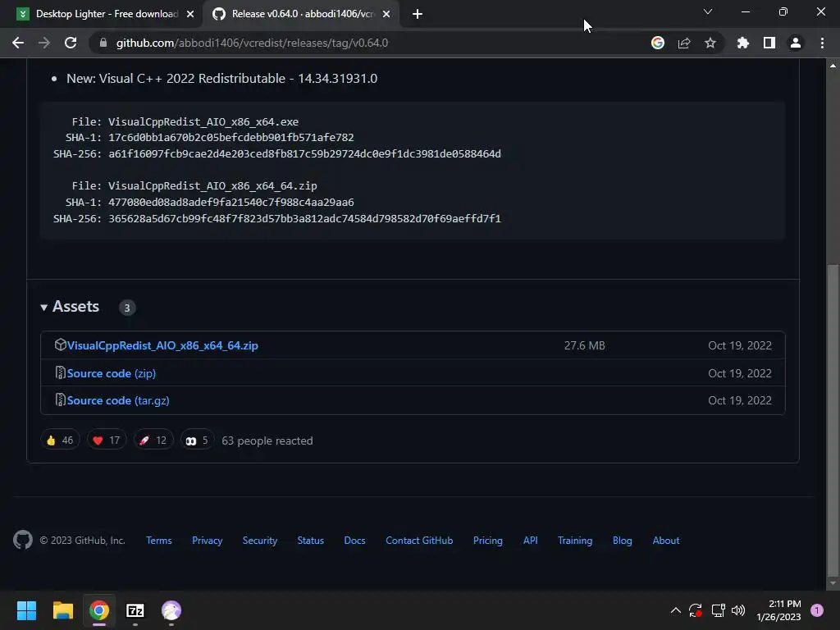React with eyes (5)
Image resolution: width=840 pixels, height=630 pixels.
[197, 441]
